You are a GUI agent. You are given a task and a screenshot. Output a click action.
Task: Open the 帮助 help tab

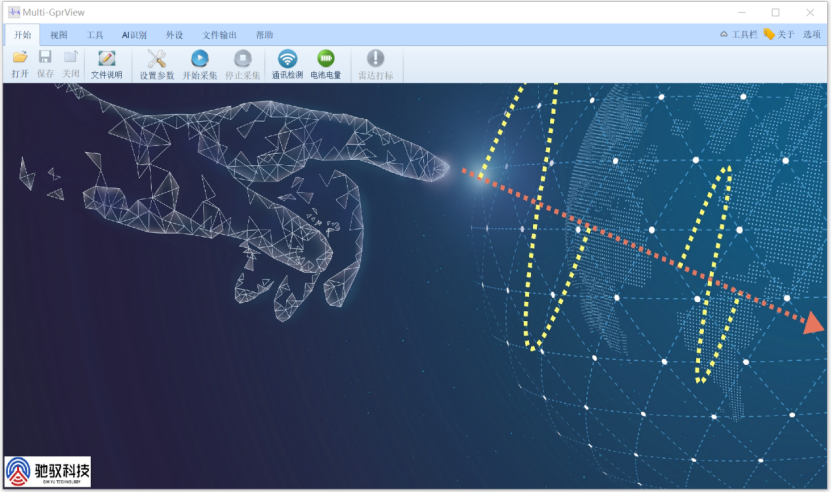264,35
